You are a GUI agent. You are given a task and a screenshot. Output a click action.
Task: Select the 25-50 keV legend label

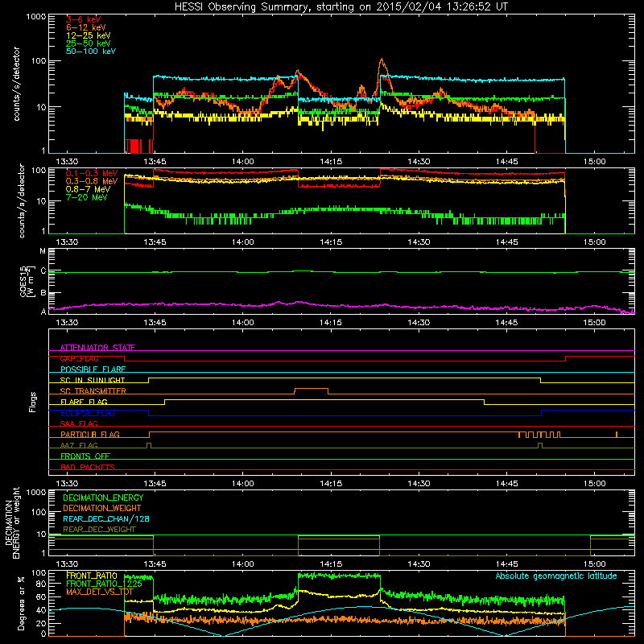89,43
